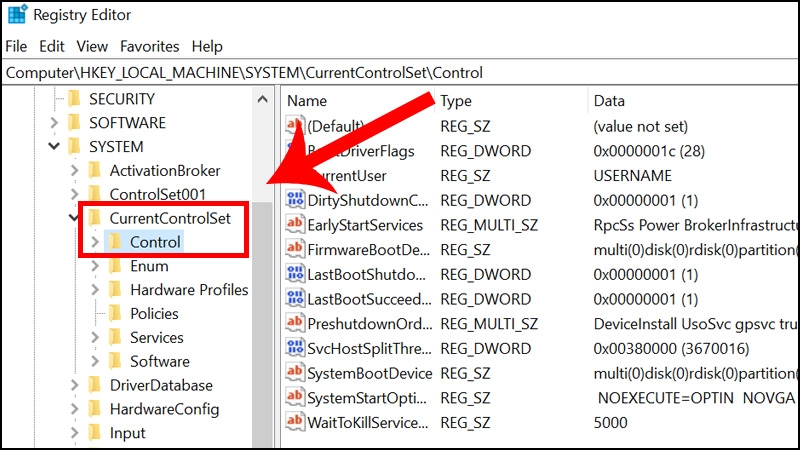The height and width of the screenshot is (450, 800).
Task: Open the Favorites menu
Action: pyautogui.click(x=149, y=46)
